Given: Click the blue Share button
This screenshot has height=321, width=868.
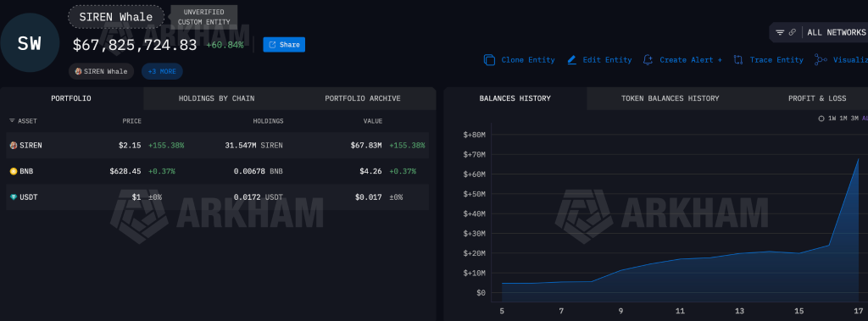Looking at the screenshot, I should coord(284,45).
